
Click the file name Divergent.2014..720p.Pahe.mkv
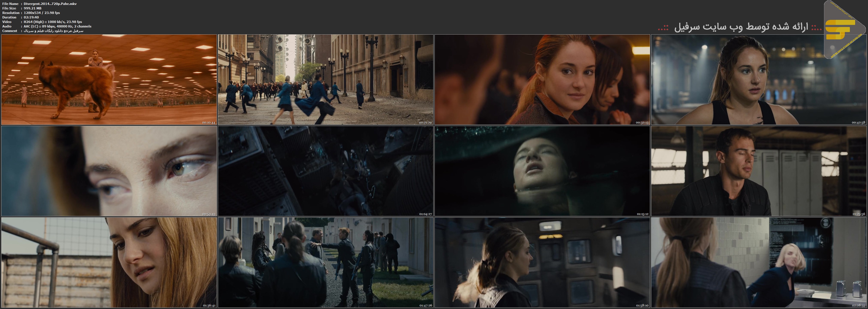pyautogui.click(x=50, y=4)
